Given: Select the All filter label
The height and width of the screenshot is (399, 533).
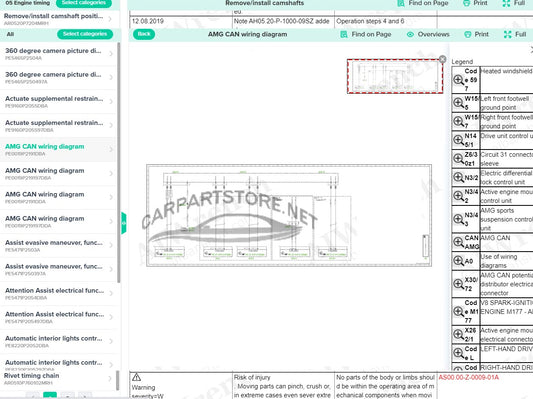Looking at the screenshot, I should tap(11, 34).
